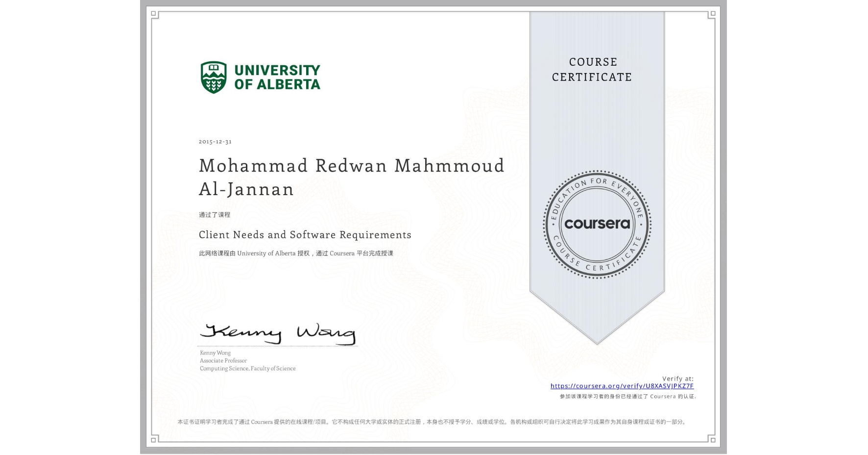Click the University of Alberta shield logo
Screen dimensions: 868x455
214,77
